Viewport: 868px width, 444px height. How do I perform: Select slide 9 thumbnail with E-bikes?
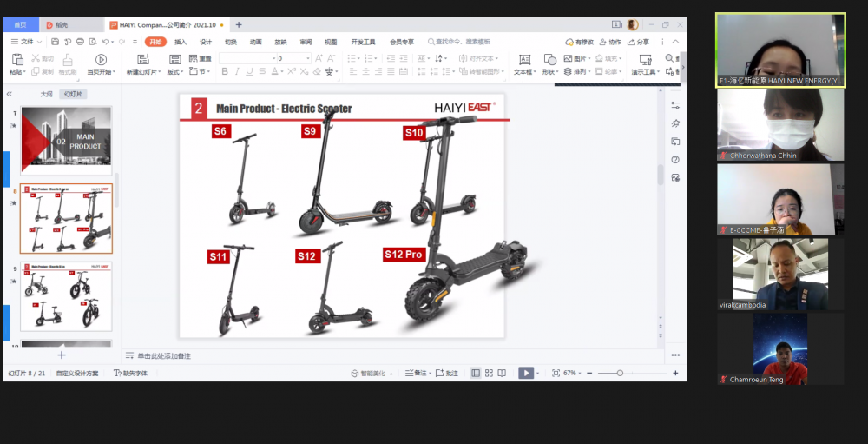pyautogui.click(x=66, y=296)
